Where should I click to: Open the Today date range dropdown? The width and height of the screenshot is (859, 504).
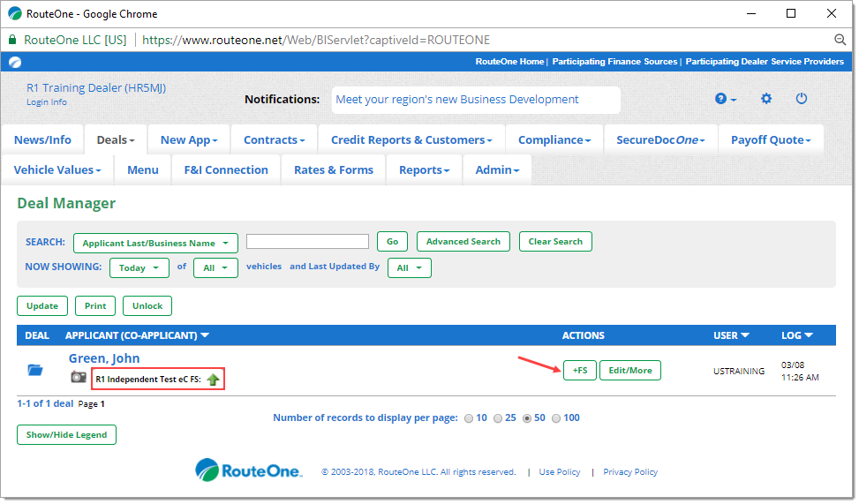pos(139,267)
